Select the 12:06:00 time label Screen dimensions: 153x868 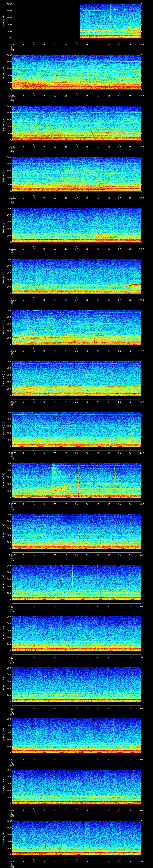pyautogui.click(x=12, y=147)
